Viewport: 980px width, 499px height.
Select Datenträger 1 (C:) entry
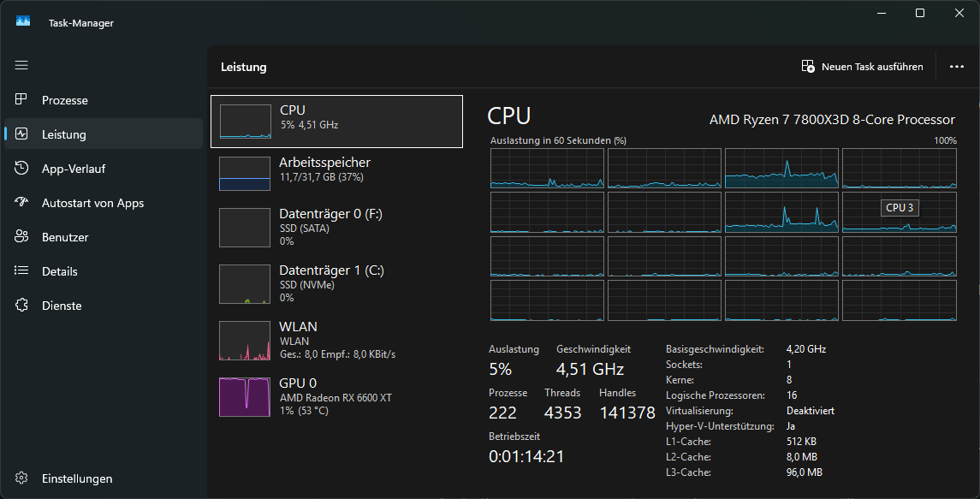pos(336,283)
